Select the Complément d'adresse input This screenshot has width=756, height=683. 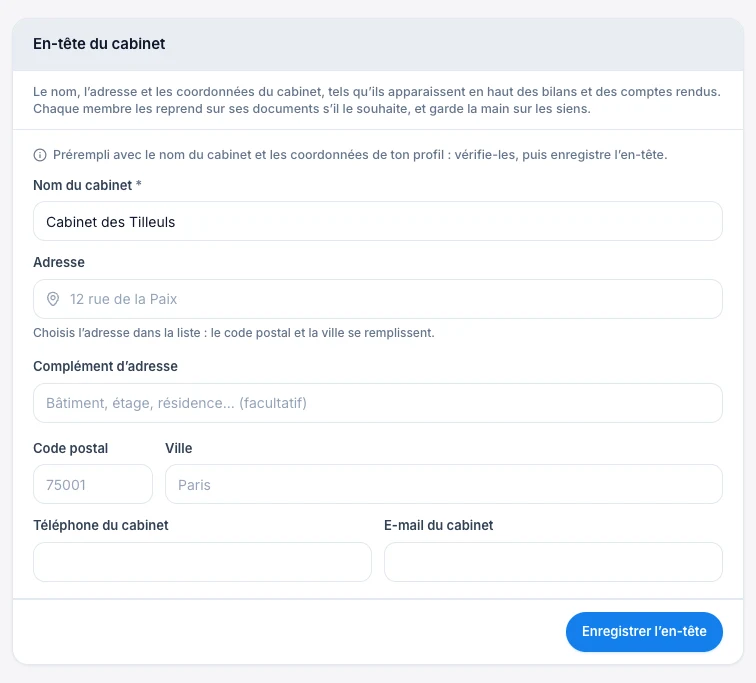[378, 403]
